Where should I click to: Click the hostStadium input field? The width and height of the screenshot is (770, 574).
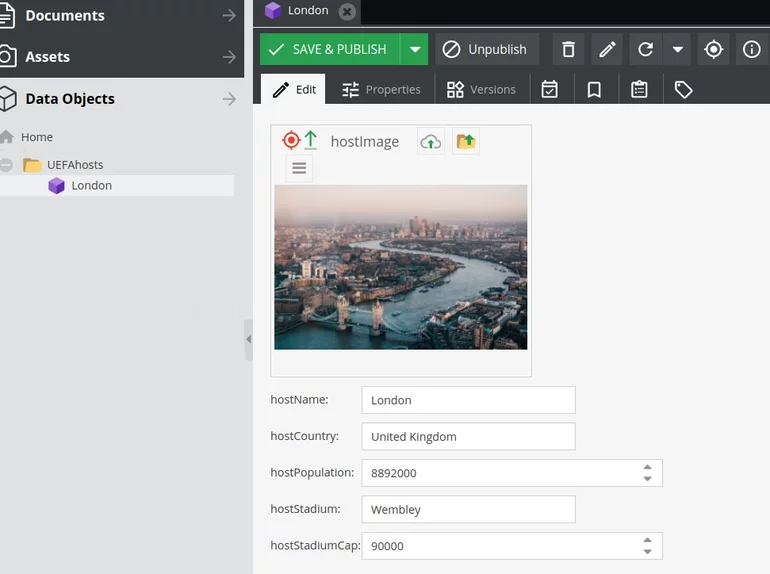pos(468,509)
